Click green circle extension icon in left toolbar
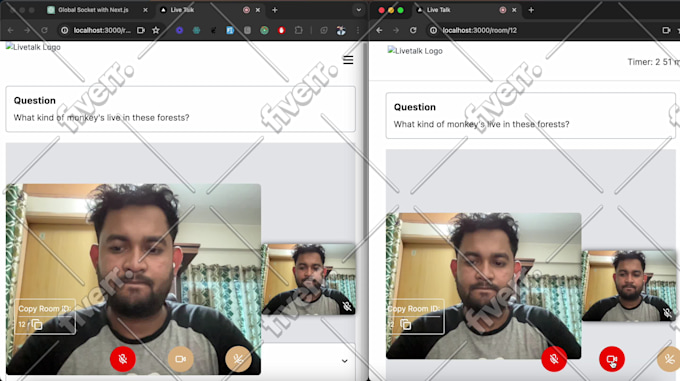 pos(264,30)
